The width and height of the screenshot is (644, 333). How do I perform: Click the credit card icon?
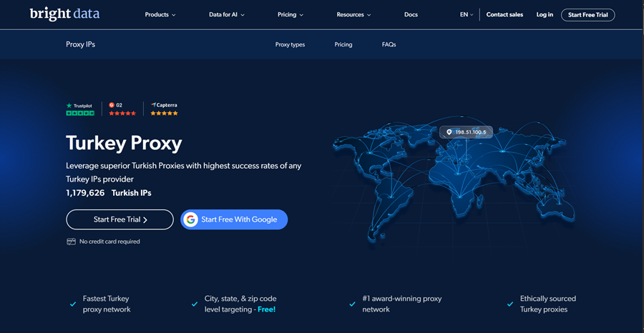coord(71,242)
